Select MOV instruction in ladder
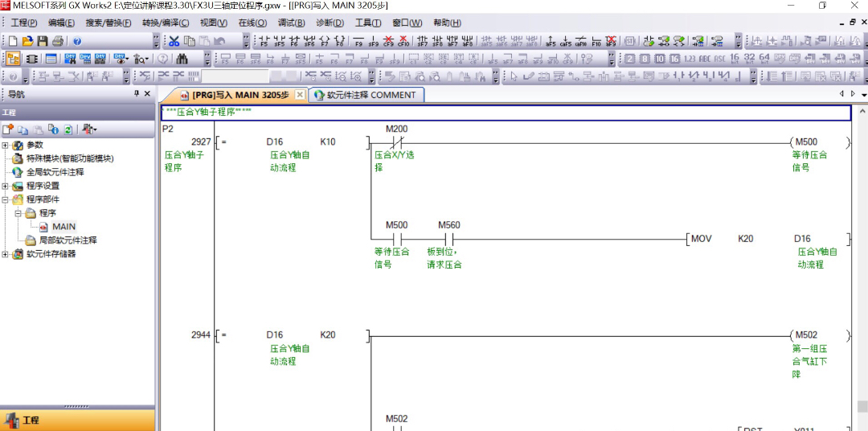This screenshot has height=431, width=868. pos(701,239)
